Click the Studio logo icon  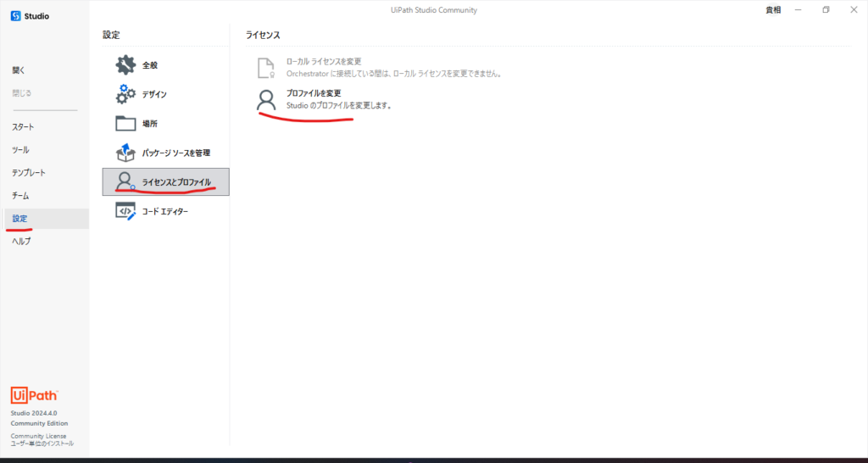point(15,16)
